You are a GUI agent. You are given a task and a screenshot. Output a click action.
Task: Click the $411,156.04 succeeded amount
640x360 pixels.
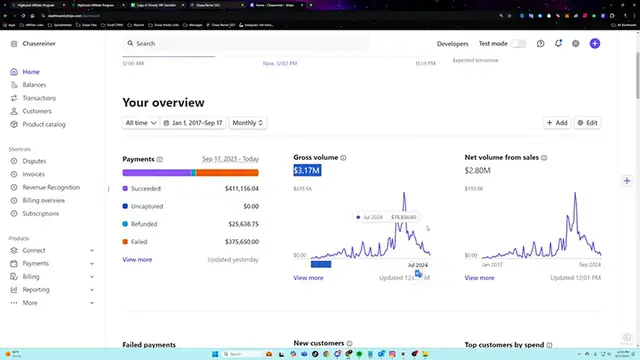[x=242, y=189]
